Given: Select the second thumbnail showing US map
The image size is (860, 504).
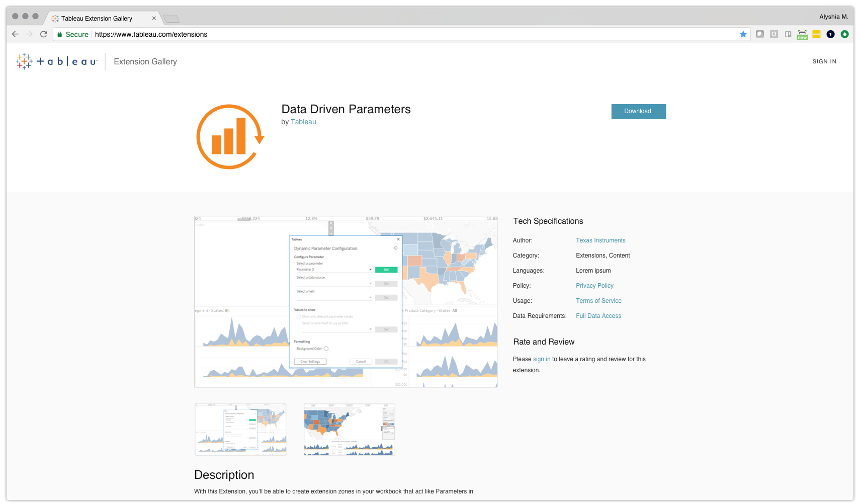Looking at the screenshot, I should point(350,430).
